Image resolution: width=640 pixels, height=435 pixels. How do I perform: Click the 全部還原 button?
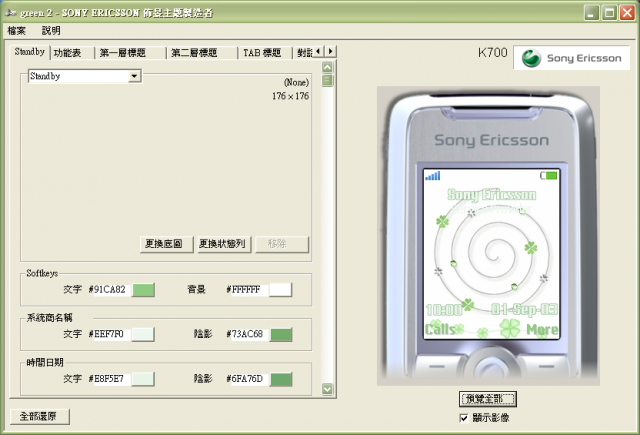(40, 416)
